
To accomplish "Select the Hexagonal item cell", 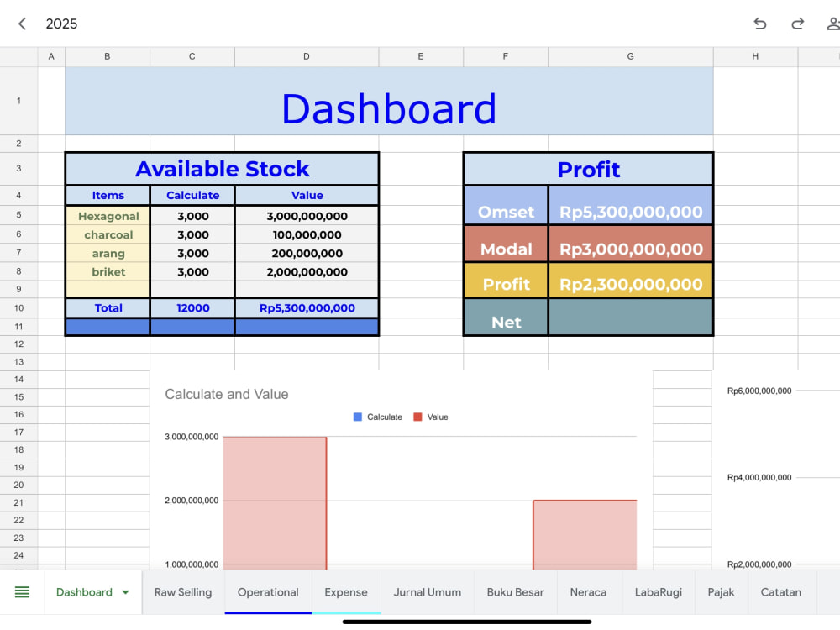I will (x=108, y=216).
